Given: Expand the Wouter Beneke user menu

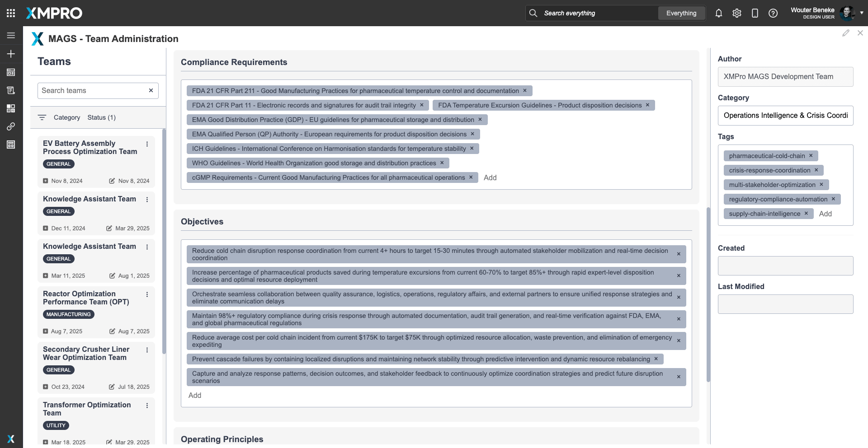Looking at the screenshot, I should tap(861, 13).
